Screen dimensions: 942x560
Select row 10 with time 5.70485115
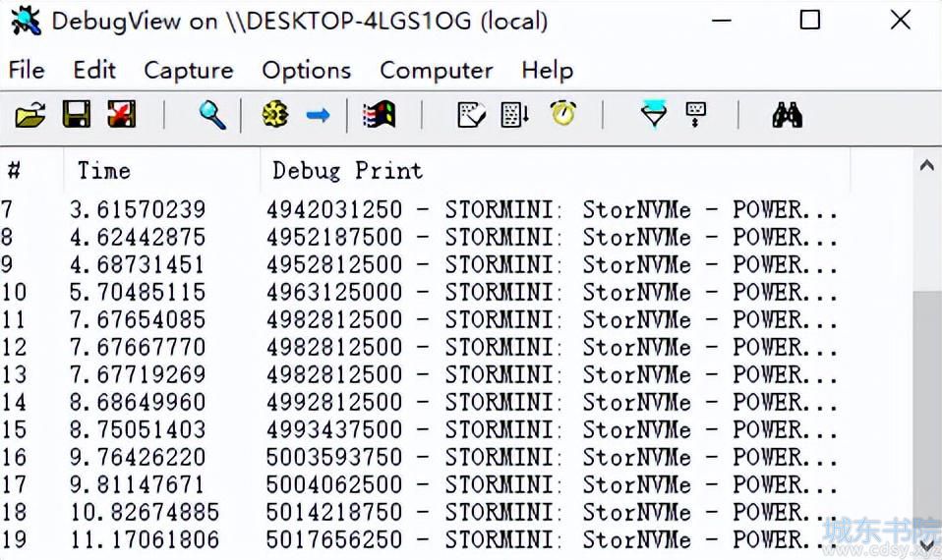coord(419,293)
